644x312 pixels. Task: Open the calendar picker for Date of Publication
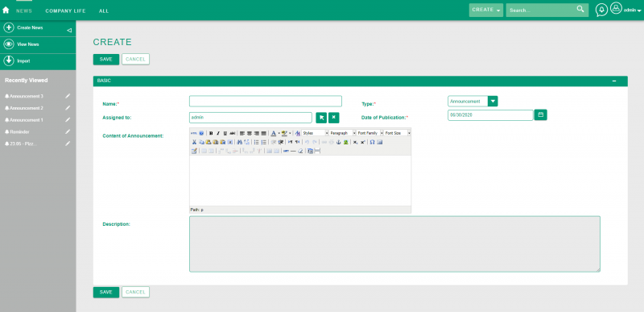[540, 114]
